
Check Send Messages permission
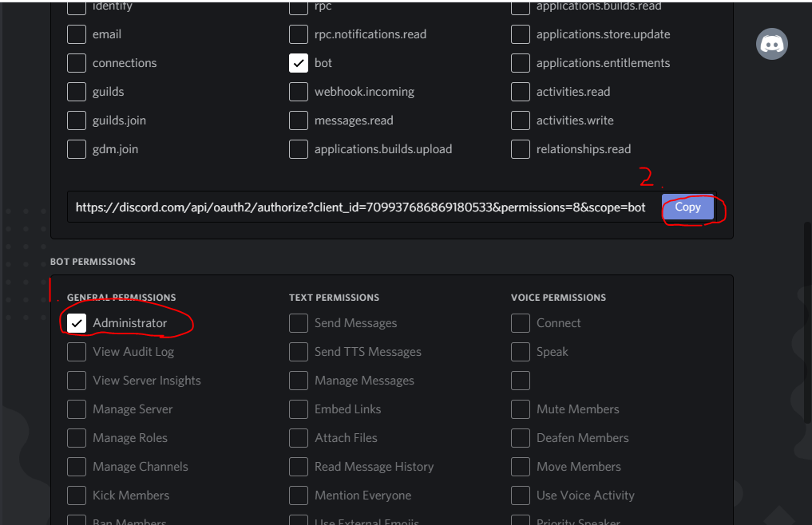299,323
